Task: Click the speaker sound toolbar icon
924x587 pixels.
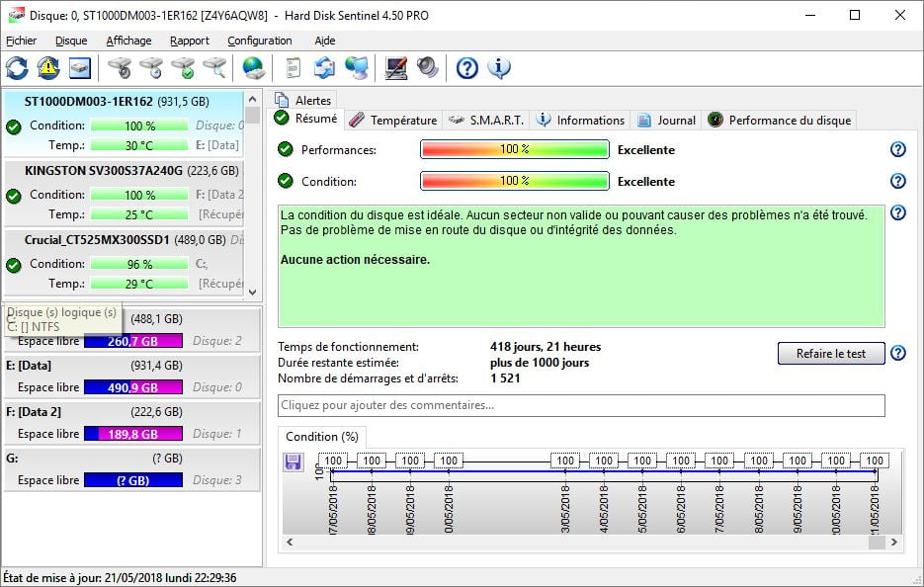Action: click(428, 68)
